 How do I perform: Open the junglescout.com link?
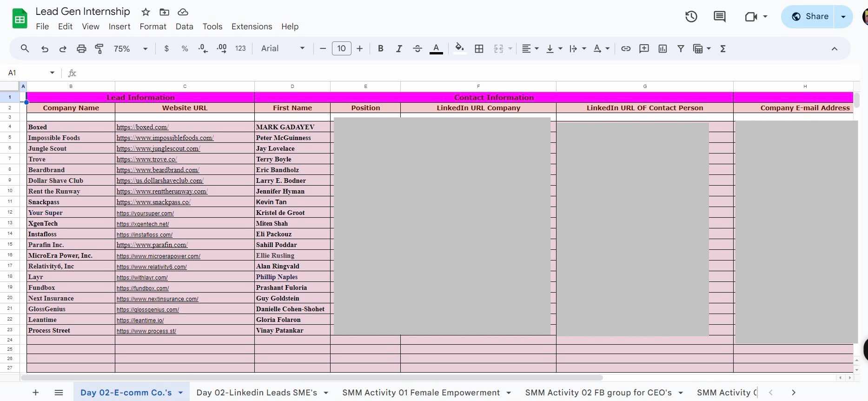point(158,148)
